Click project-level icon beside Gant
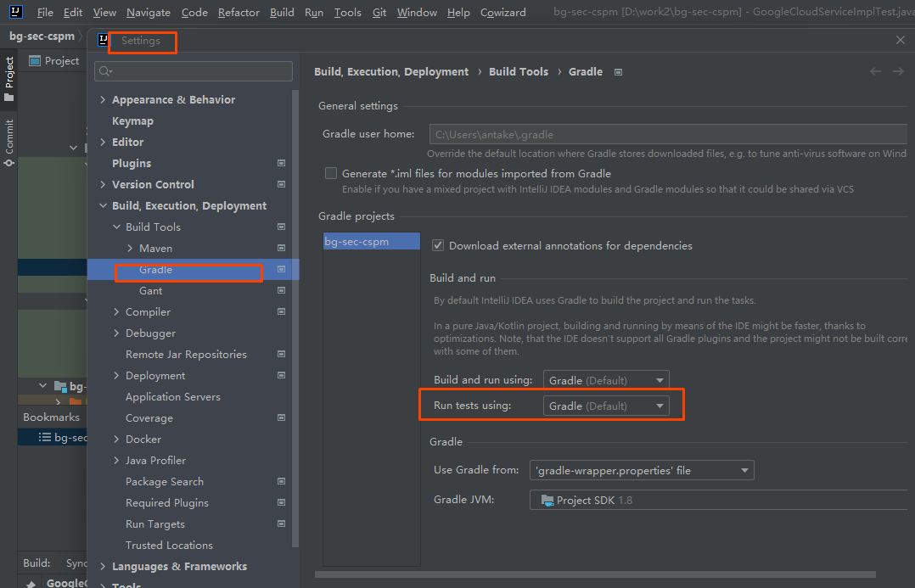Screen dimensions: 915x588 [x=281, y=290]
